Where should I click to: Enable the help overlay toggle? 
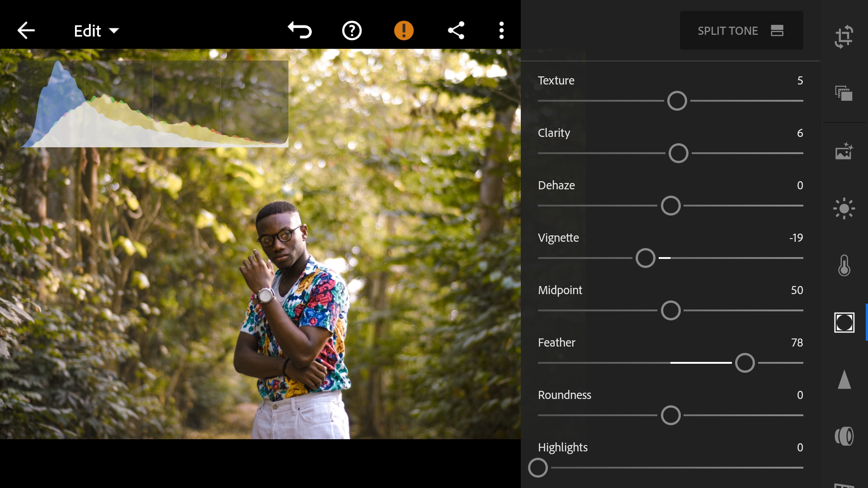tap(352, 30)
